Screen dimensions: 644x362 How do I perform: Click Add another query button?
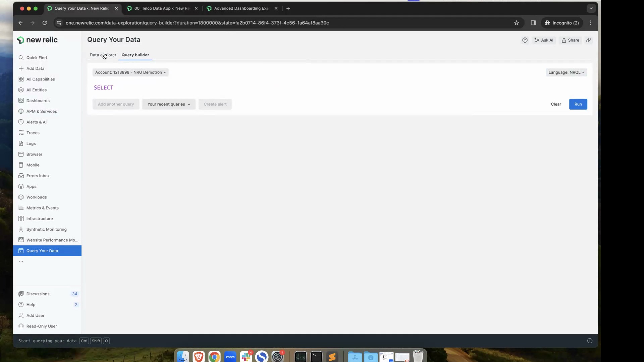(116, 104)
